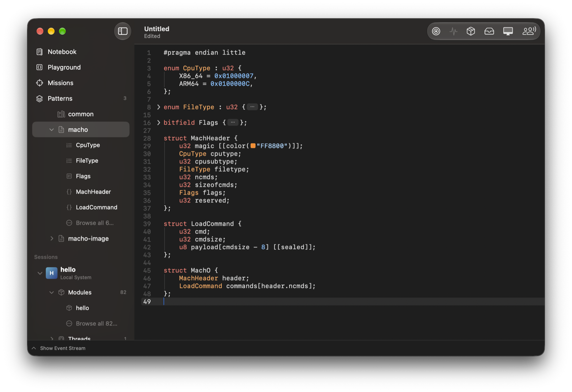Collapse the hello session chevron

[40, 273]
